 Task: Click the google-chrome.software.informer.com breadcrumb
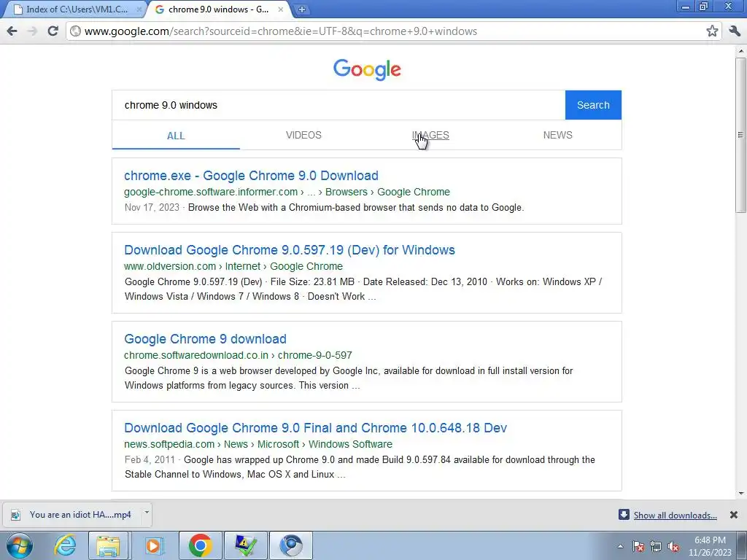click(211, 192)
